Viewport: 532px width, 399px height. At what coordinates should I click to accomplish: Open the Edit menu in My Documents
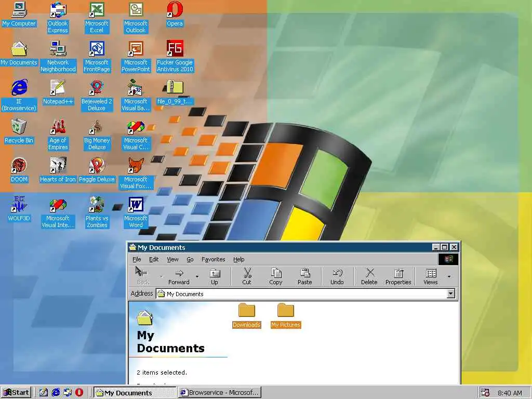[x=154, y=259]
